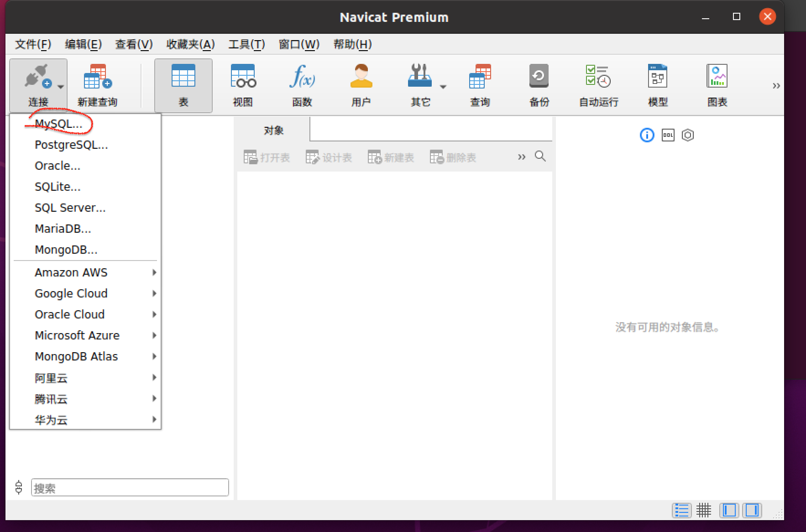Select SQLite... connection type
Viewport: 806px width, 532px height.
[x=85, y=187]
